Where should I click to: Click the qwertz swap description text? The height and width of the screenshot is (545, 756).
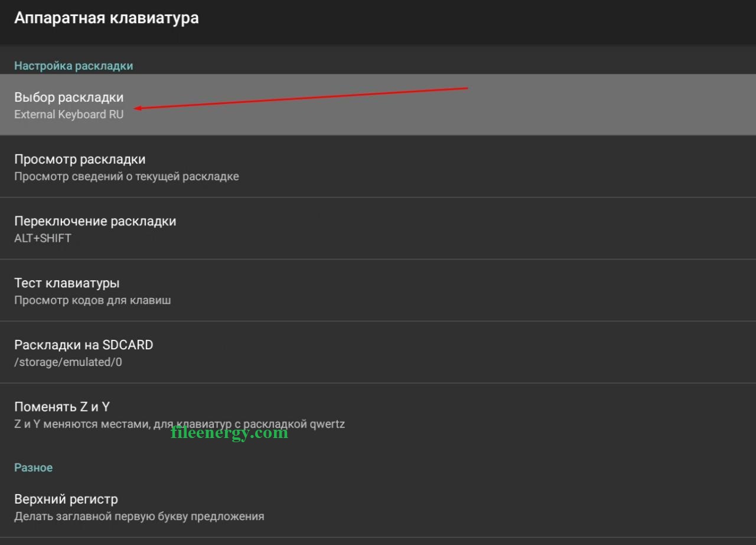(180, 424)
